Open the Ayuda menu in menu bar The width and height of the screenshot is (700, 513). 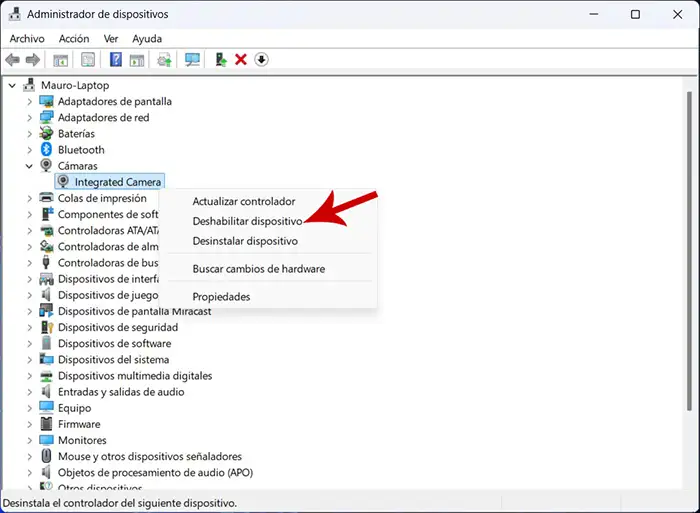[147, 38]
